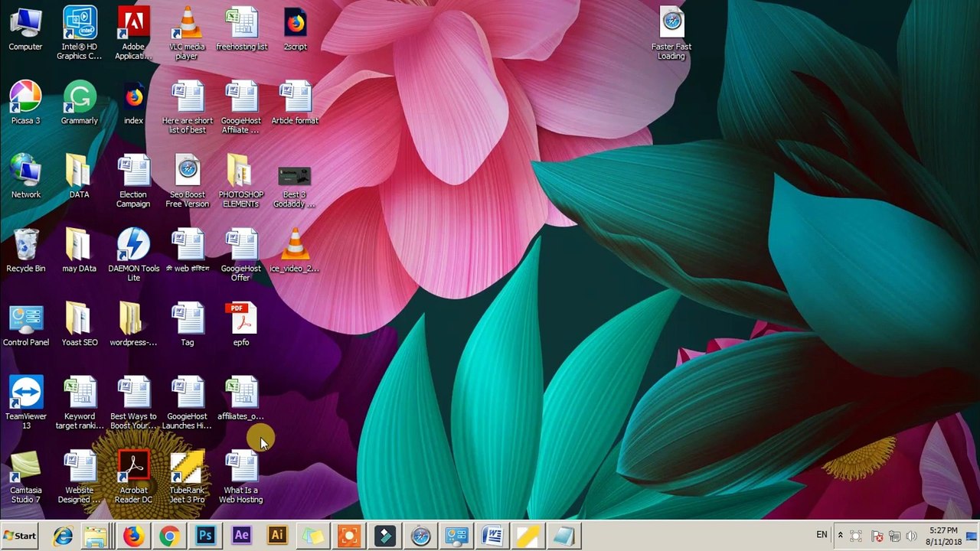Select TubeRank Jeet 3 Pro desktop shortcut
Screen dimensions: 980x551
[x=187, y=478]
